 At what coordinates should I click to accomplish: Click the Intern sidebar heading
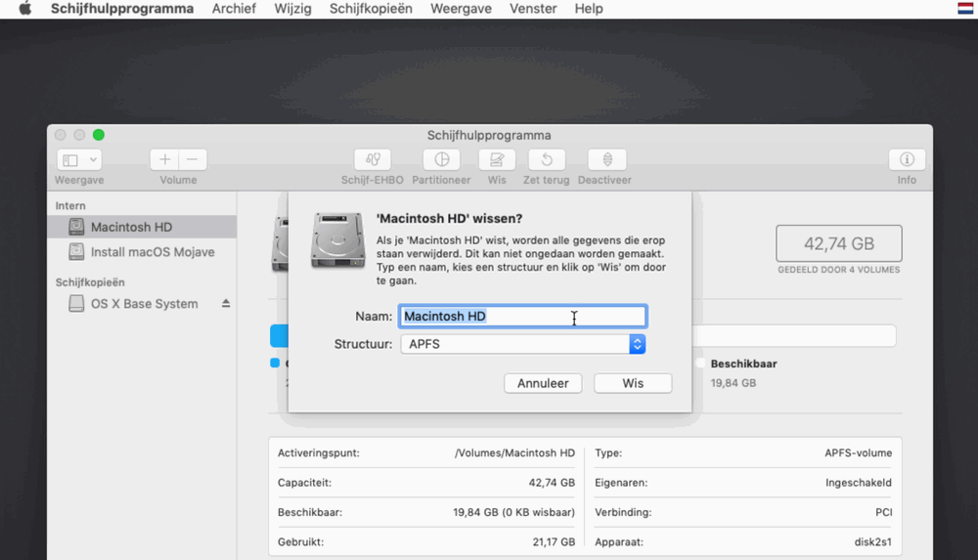[70, 206]
